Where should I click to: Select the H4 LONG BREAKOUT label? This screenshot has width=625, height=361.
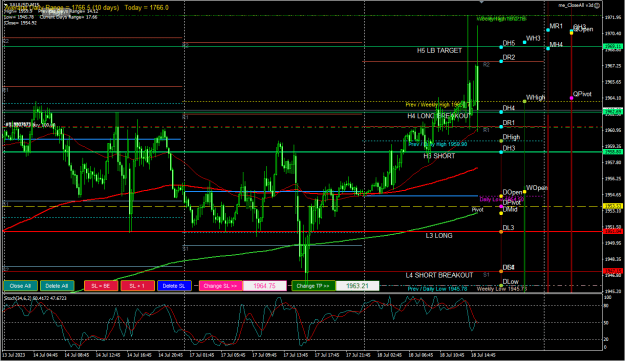[x=438, y=116]
